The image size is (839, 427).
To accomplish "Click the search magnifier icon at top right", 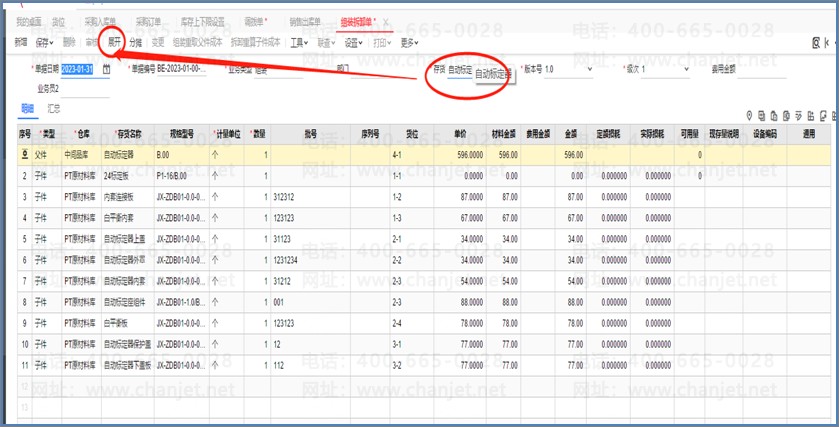I will click(x=816, y=43).
